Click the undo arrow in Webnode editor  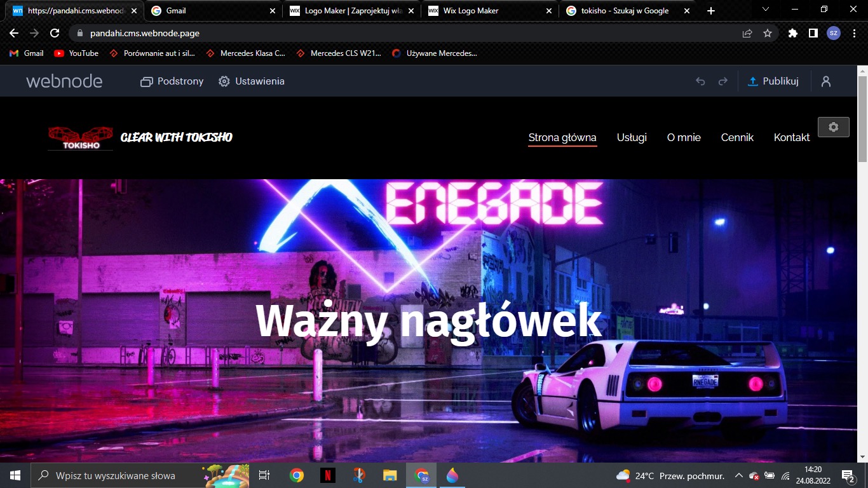point(700,81)
